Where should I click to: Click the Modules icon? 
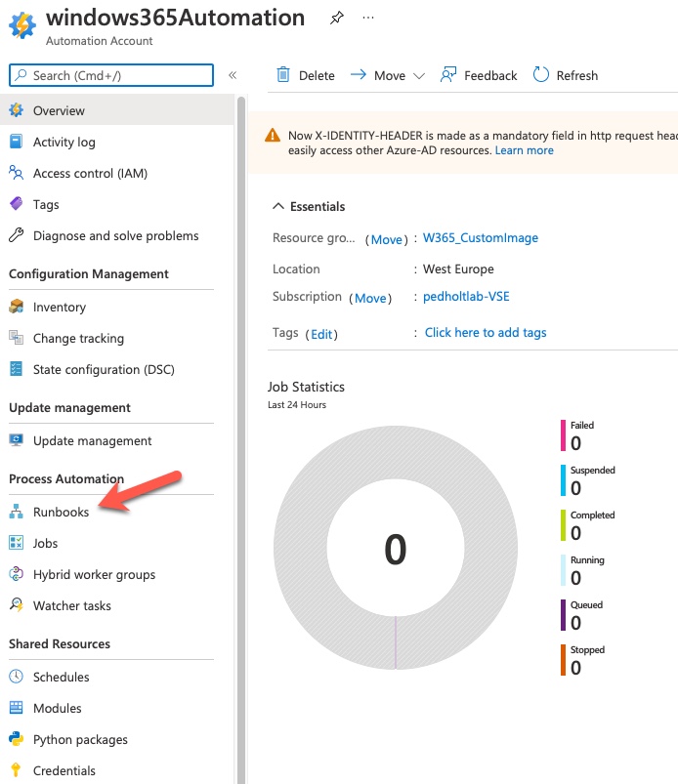pyautogui.click(x=16, y=708)
